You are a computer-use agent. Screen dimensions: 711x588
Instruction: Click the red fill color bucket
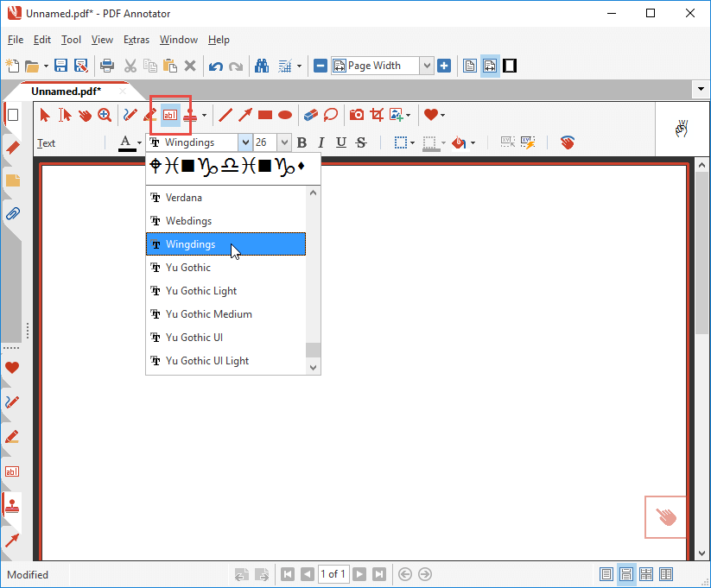460,143
